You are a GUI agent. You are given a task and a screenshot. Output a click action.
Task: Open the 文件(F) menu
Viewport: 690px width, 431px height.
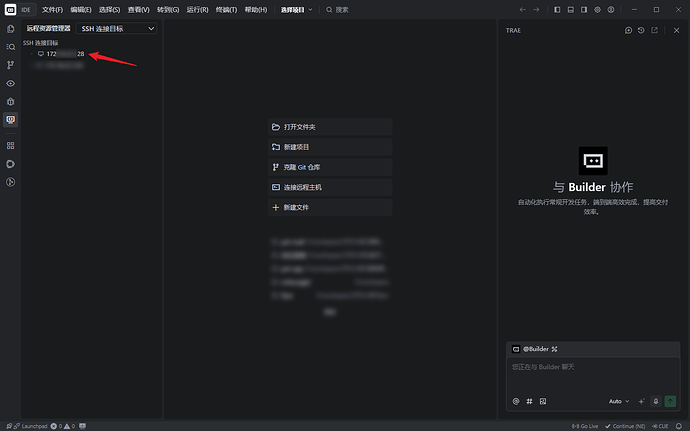click(52, 10)
